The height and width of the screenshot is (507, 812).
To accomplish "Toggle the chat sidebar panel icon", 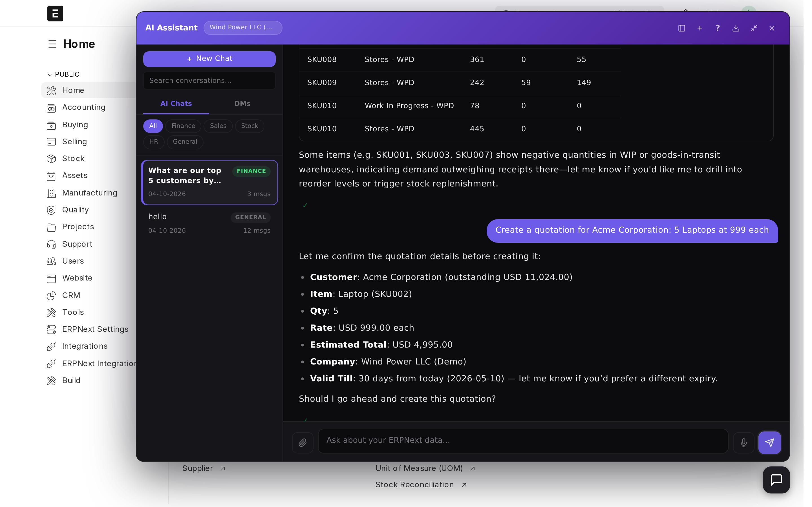I will [x=681, y=28].
